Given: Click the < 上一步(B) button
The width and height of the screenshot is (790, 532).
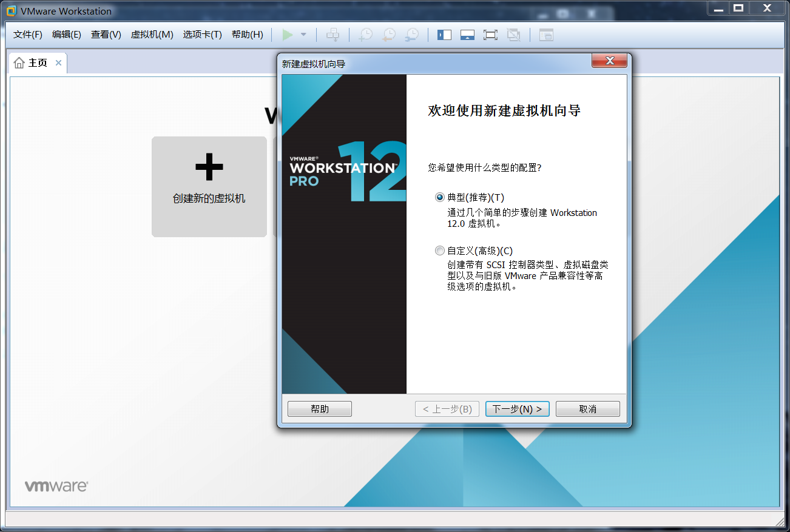Looking at the screenshot, I should click(447, 409).
